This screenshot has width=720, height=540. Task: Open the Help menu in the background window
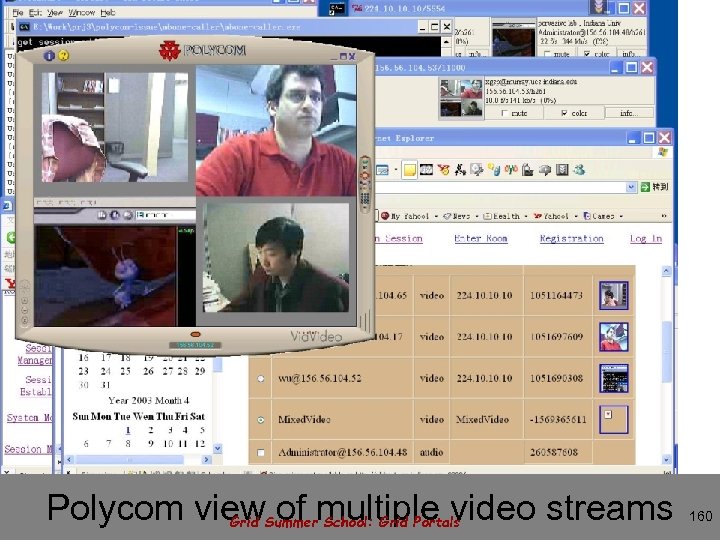[x=108, y=12]
